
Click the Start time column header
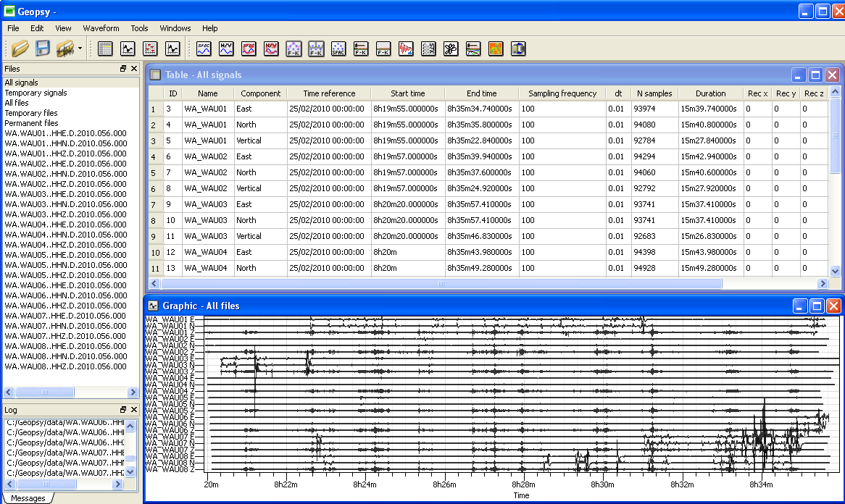pos(408,93)
